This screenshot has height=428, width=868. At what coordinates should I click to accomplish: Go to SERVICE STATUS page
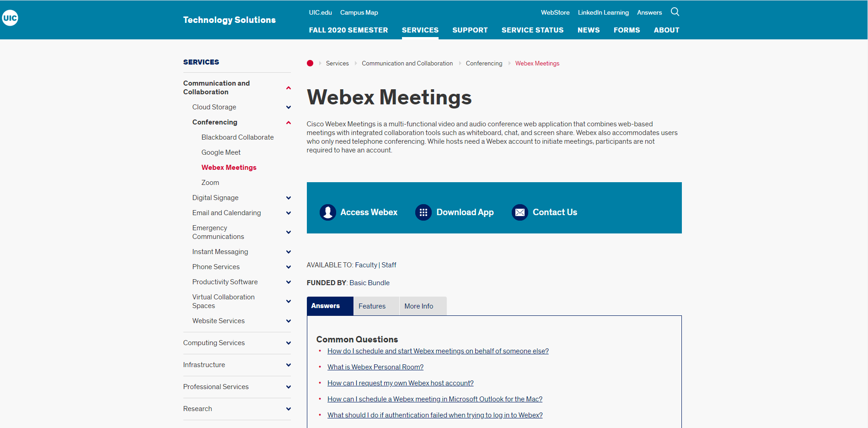pyautogui.click(x=533, y=30)
